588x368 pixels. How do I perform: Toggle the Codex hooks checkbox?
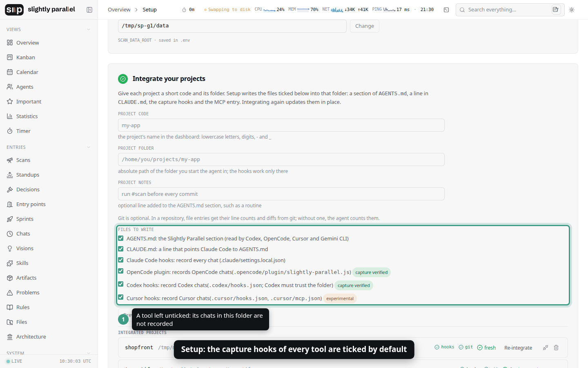coord(121,284)
